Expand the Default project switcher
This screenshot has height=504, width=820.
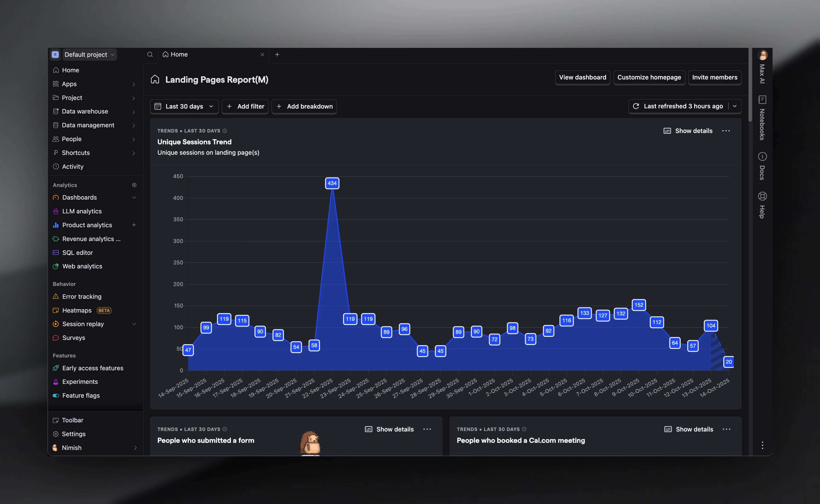88,54
